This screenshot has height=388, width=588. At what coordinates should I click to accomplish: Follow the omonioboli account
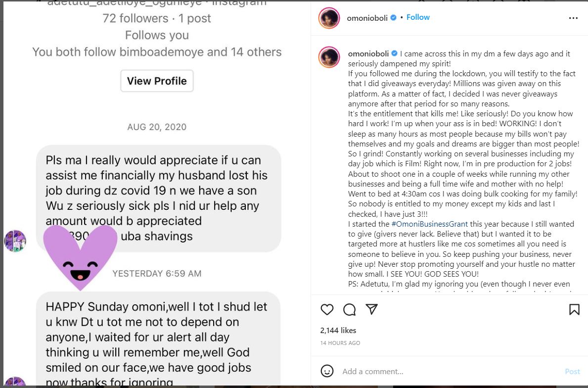point(418,17)
